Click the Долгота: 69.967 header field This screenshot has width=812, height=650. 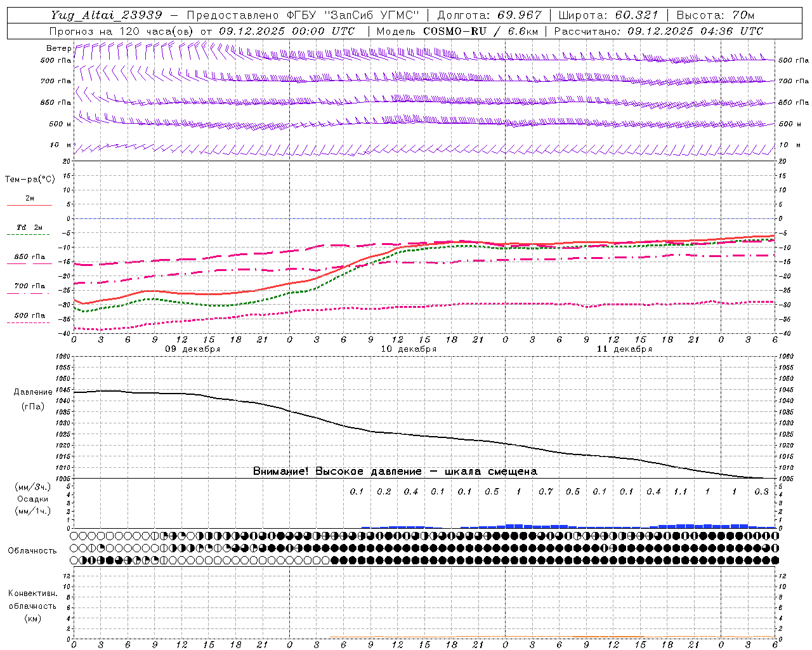(489, 15)
